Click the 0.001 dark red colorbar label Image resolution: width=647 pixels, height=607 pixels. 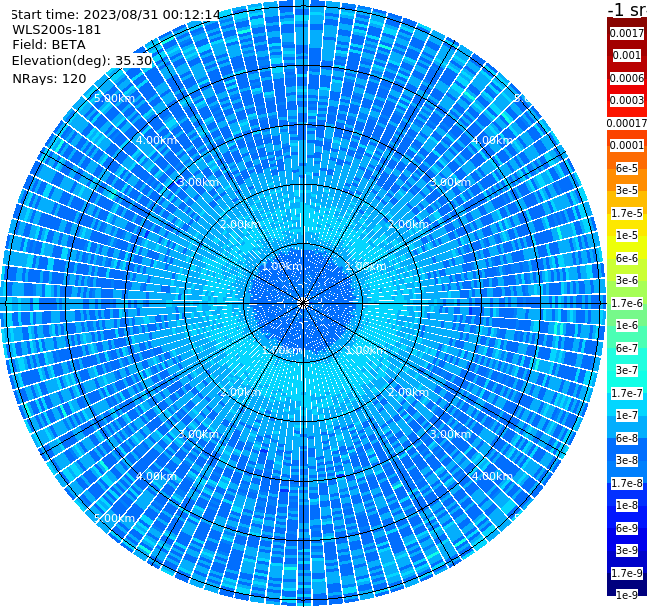tap(627, 55)
